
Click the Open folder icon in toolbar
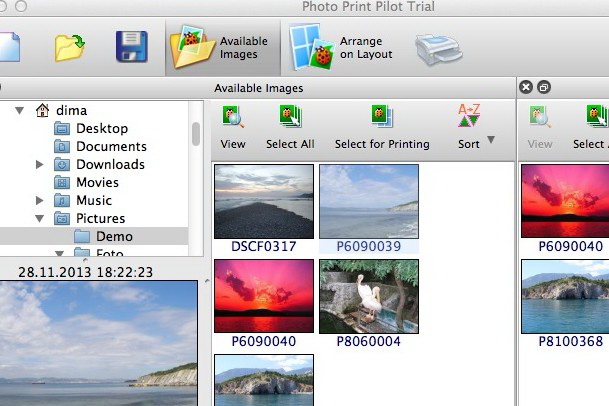(70, 46)
